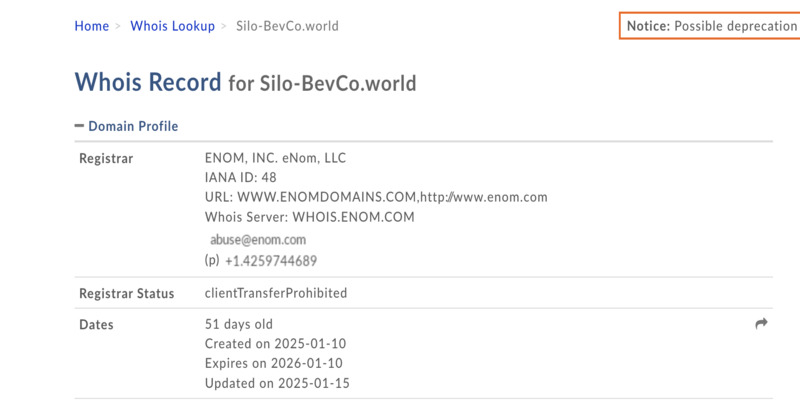Image resolution: width=800 pixels, height=400 pixels.
Task: Click the Created on 2025-01-10 date
Action: (x=275, y=344)
